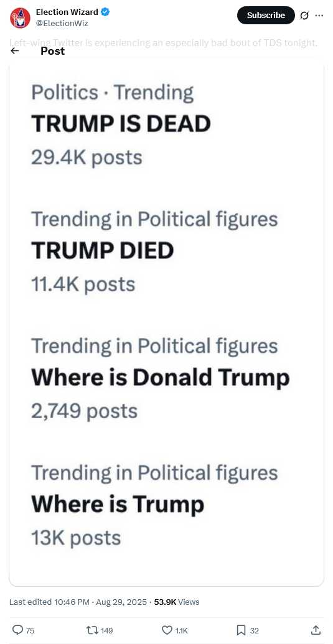This screenshot has height=644, width=333.
Task: View edit history via Last edited timestamp
Action: [78, 602]
